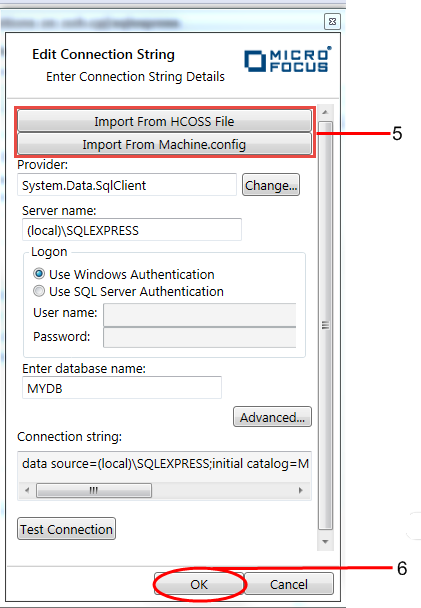
Task: Click the connection string right scroll arrow
Action: [x=300, y=491]
